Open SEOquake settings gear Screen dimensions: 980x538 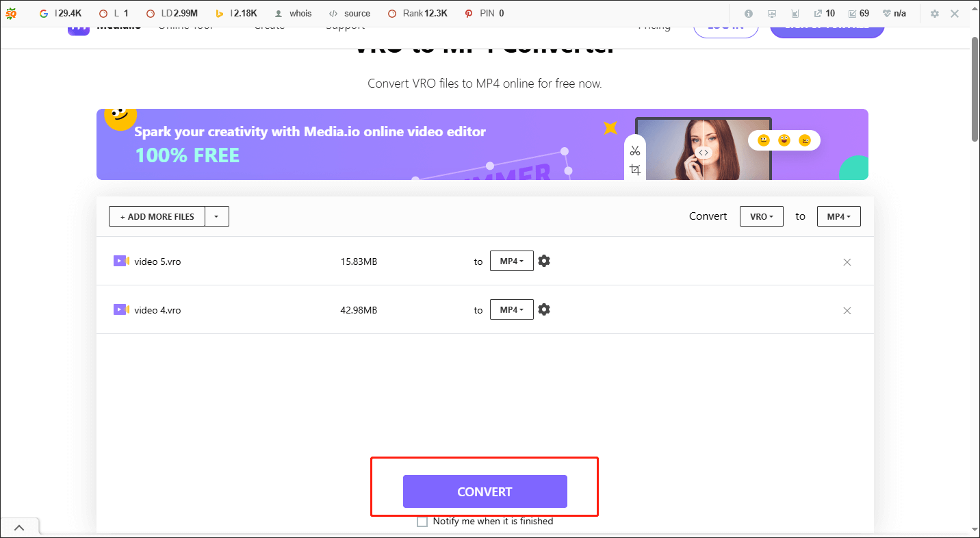(x=935, y=13)
